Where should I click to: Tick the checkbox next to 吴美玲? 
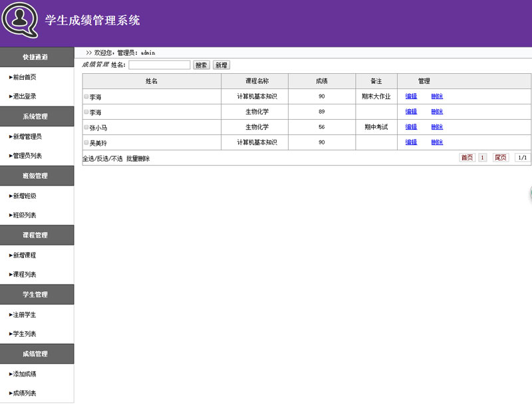[x=86, y=142]
